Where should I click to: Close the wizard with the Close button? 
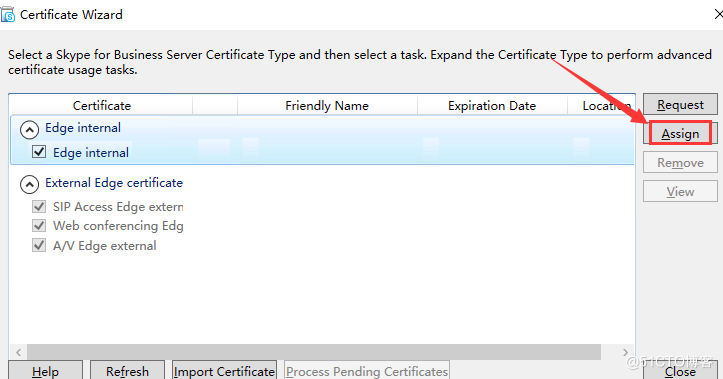click(x=680, y=371)
